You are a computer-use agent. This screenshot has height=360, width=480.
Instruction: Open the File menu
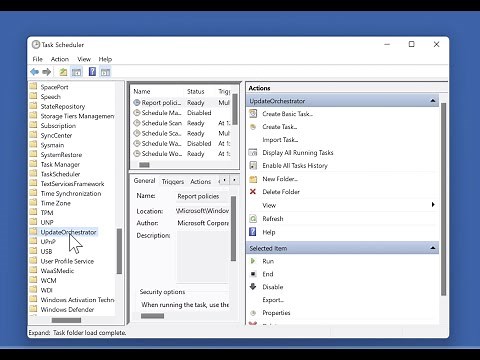pyautogui.click(x=38, y=59)
